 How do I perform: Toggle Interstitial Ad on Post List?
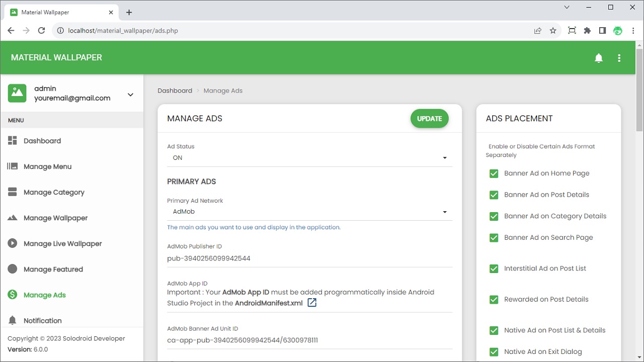point(494,268)
